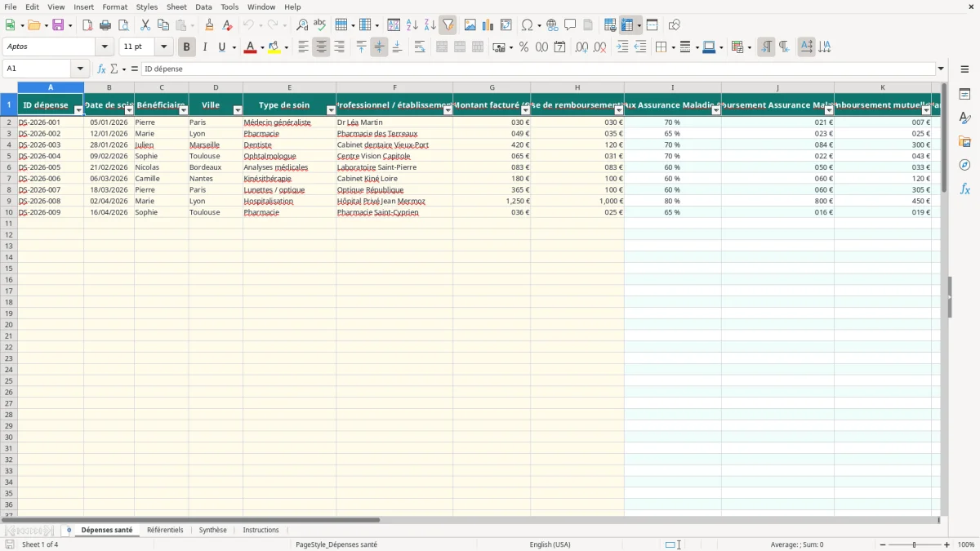Screen dimensions: 980x551
Task: Click the formula input line
Action: click(x=538, y=69)
